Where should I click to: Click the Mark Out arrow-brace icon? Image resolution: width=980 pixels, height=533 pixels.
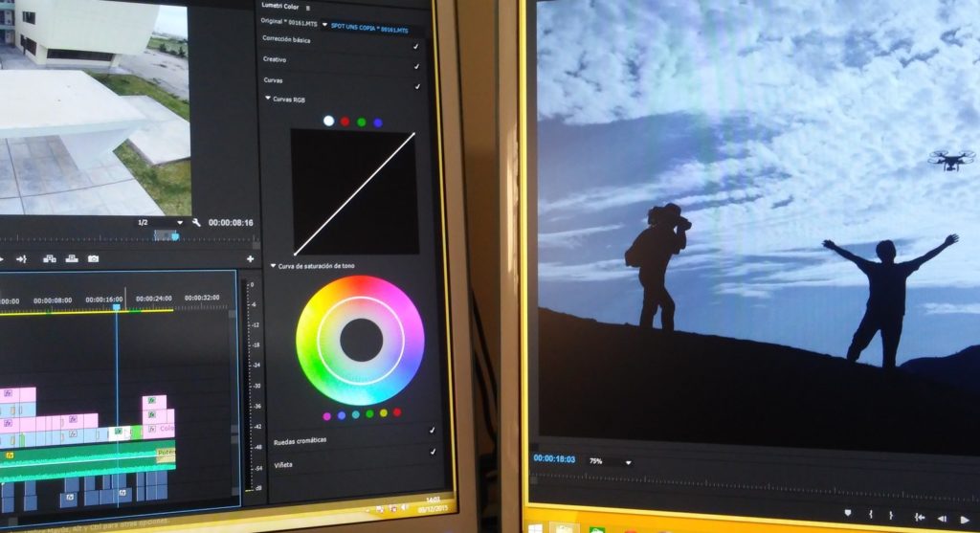pyautogui.click(x=21, y=258)
